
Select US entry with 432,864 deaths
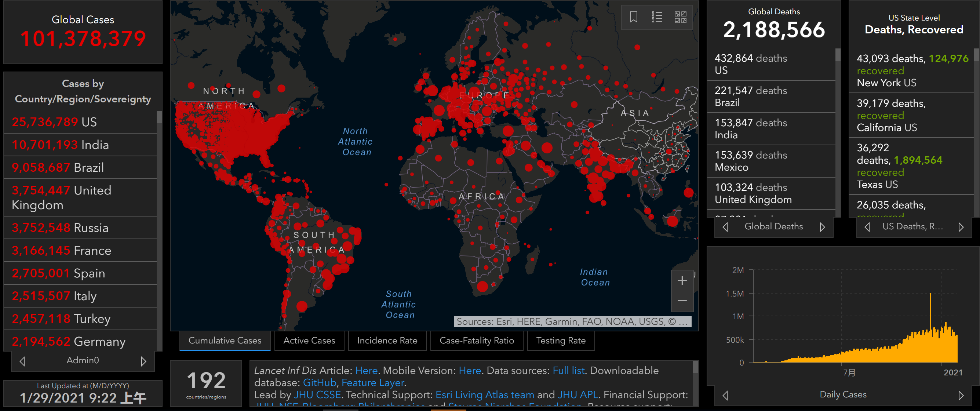click(x=771, y=64)
